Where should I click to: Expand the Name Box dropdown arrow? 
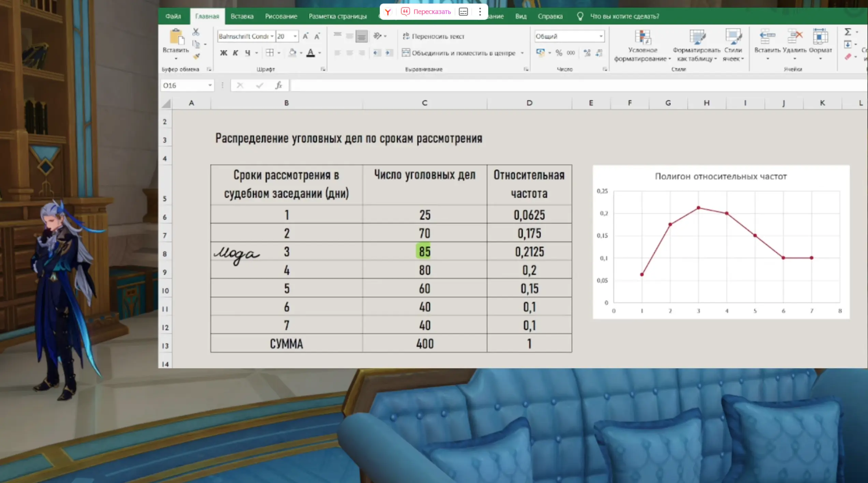coord(210,85)
